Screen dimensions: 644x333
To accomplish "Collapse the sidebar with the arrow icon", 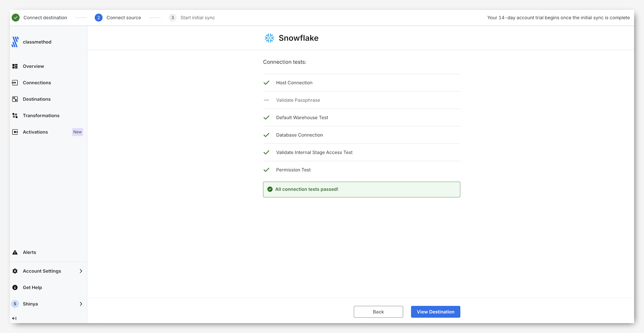I will click(14, 318).
